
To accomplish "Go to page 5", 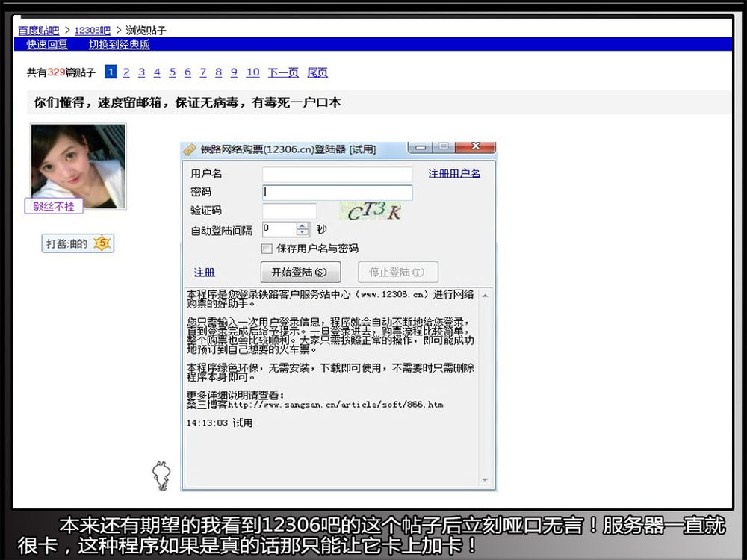I will click(x=173, y=72).
